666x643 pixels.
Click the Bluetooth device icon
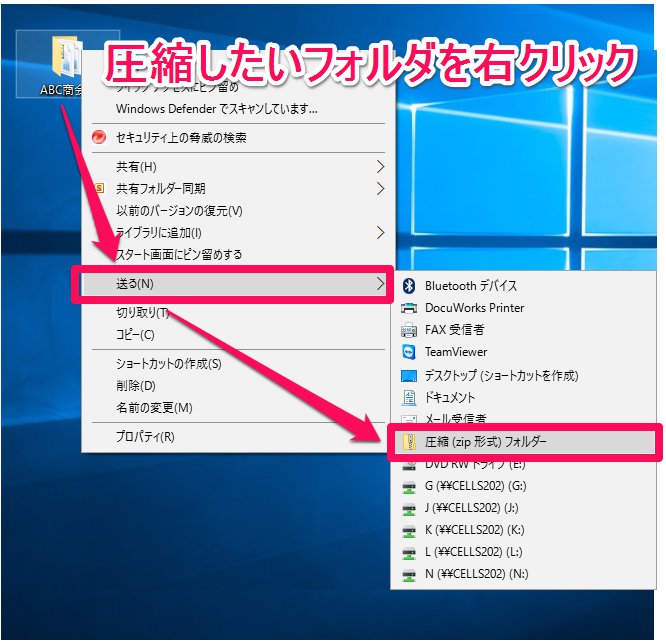[408, 286]
